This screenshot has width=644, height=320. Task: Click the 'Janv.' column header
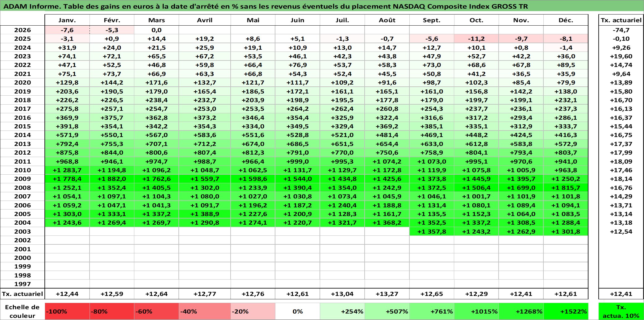pyautogui.click(x=67, y=20)
